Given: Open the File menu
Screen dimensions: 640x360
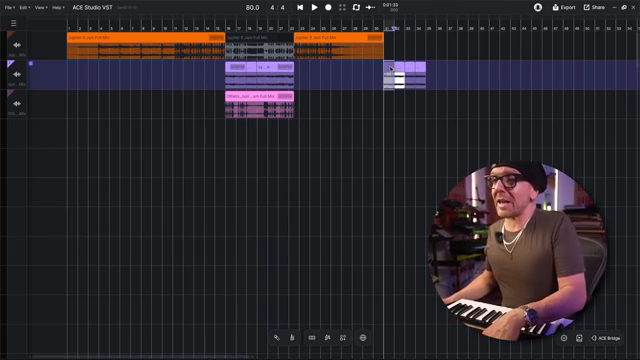Looking at the screenshot, I should point(9,7).
